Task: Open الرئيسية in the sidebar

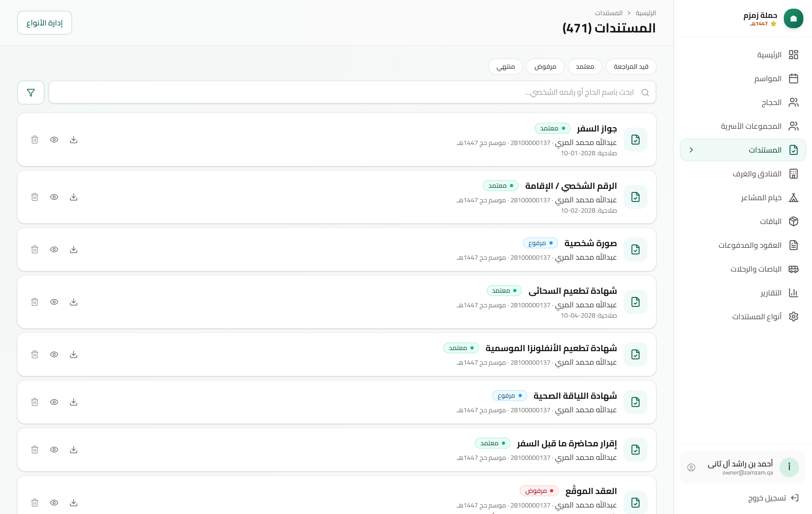Action: point(743,55)
